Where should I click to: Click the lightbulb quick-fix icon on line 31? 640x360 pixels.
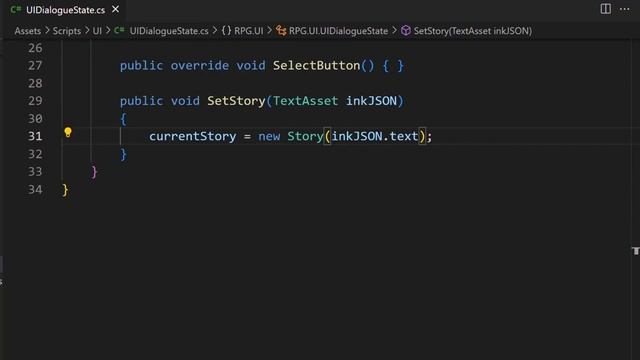(x=68, y=132)
